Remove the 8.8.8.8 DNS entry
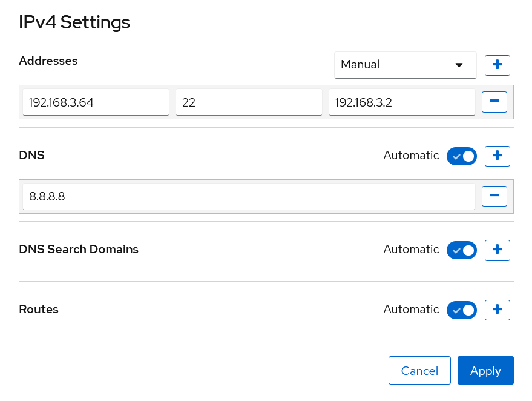Viewport: 532px width, 401px height. tap(494, 196)
